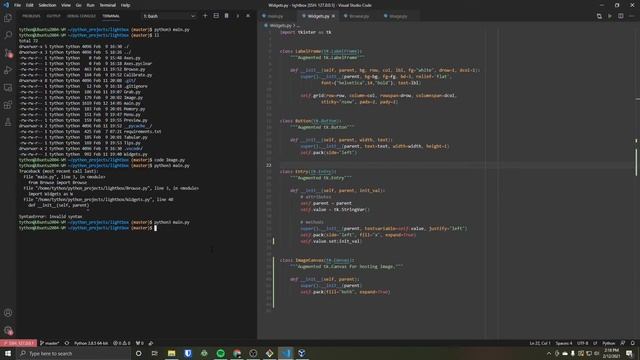Select the Terminal panel tab
This screenshot has height=360, width=640.
pyautogui.click(x=111, y=16)
